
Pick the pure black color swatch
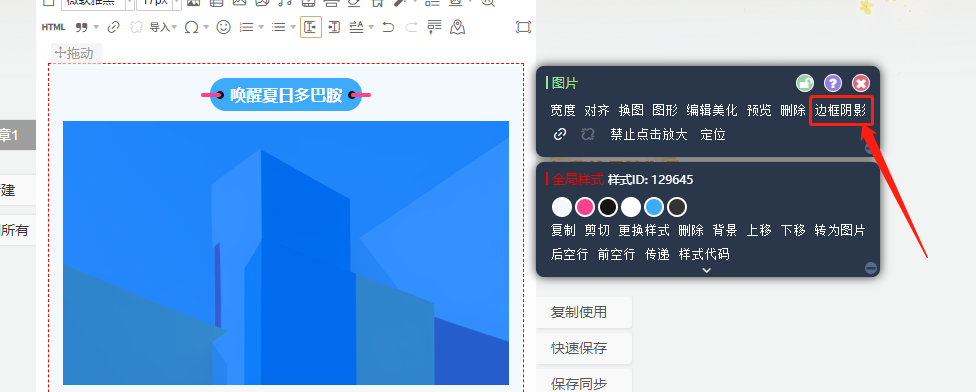click(x=608, y=207)
